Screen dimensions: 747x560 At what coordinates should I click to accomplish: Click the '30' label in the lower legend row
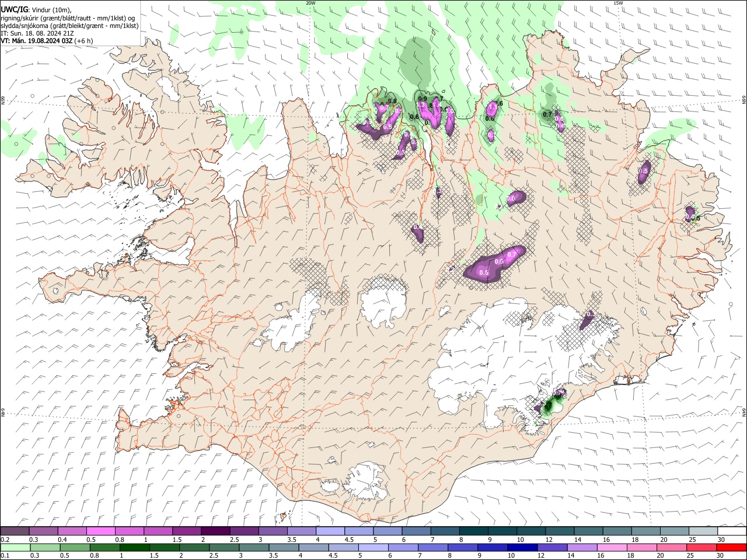[x=720, y=555]
